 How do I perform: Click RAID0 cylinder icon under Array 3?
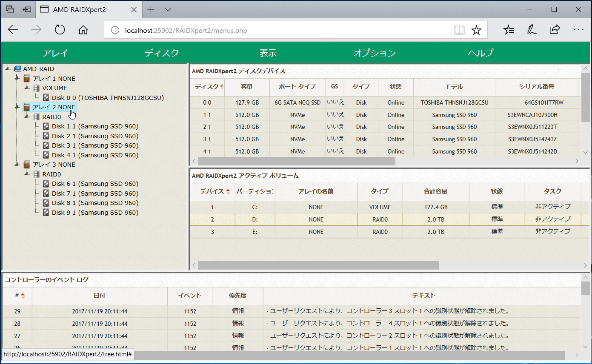37,174
